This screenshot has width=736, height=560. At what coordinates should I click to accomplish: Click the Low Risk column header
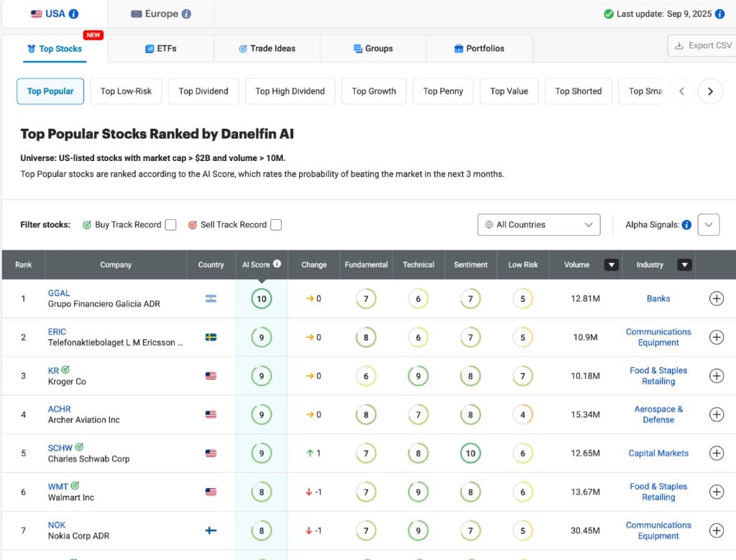point(523,265)
